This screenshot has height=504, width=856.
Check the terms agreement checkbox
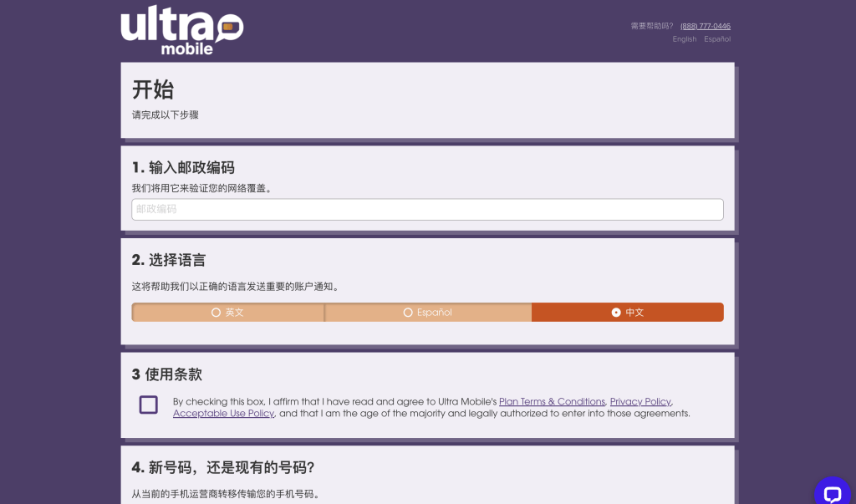point(149,405)
